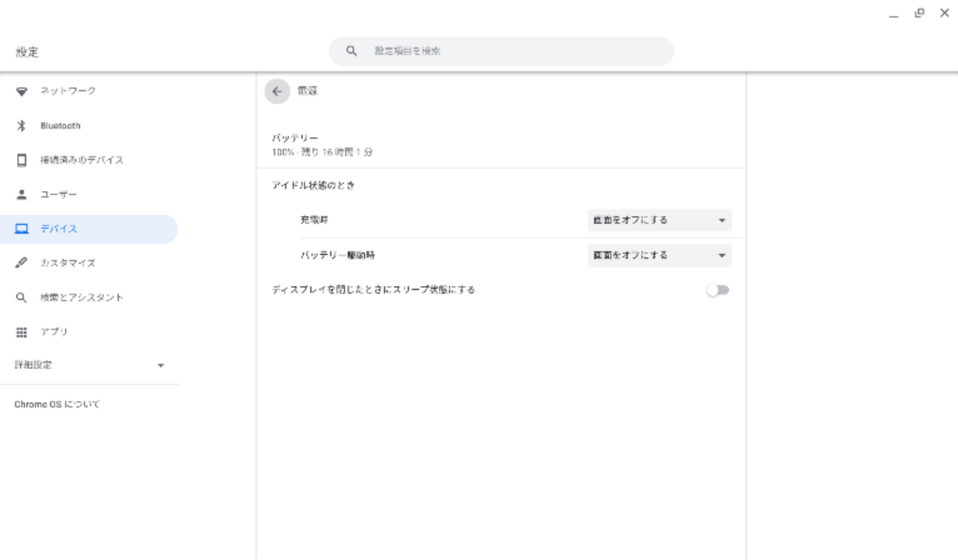
Task: Open the バッテリー駆動時 idle action dropdown
Action: coord(659,256)
